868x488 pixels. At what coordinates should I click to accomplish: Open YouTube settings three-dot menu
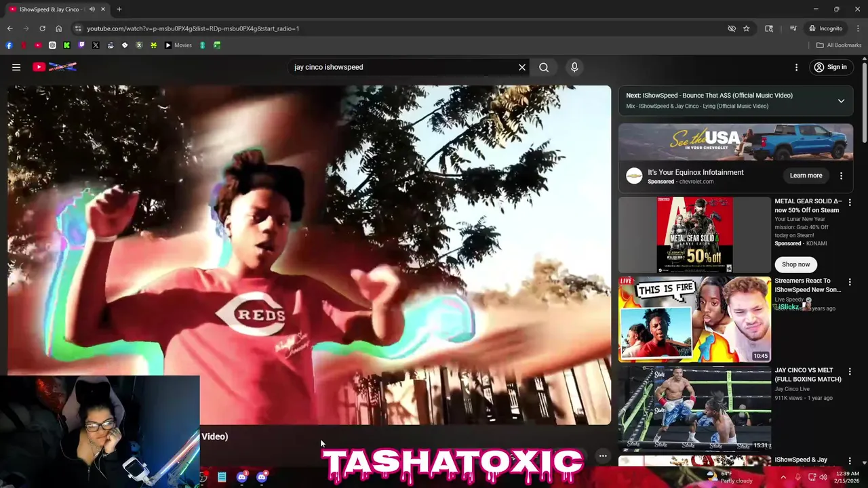pos(797,67)
